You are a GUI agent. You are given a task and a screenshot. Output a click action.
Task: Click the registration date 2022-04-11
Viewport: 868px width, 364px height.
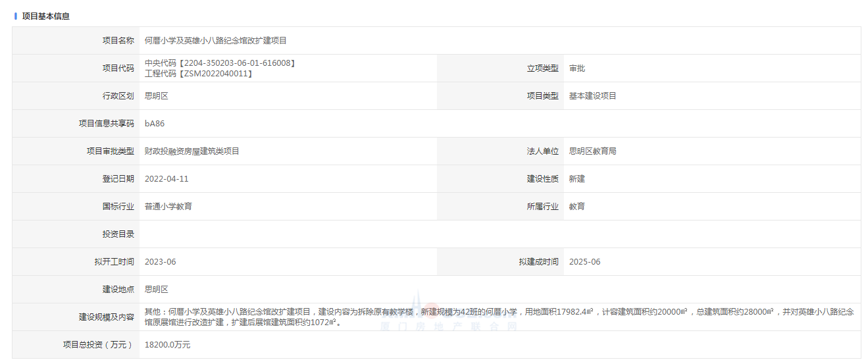pos(166,179)
